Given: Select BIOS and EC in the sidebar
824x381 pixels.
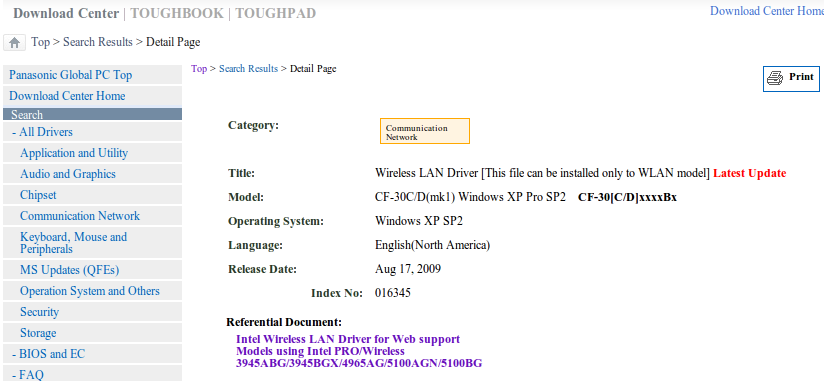Looking at the screenshot, I should 92,354.
